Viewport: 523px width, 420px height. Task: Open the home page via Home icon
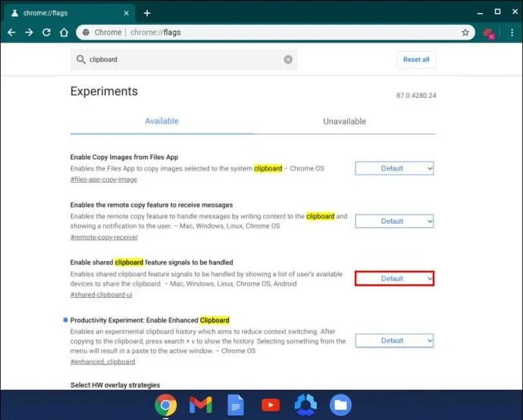(64, 33)
